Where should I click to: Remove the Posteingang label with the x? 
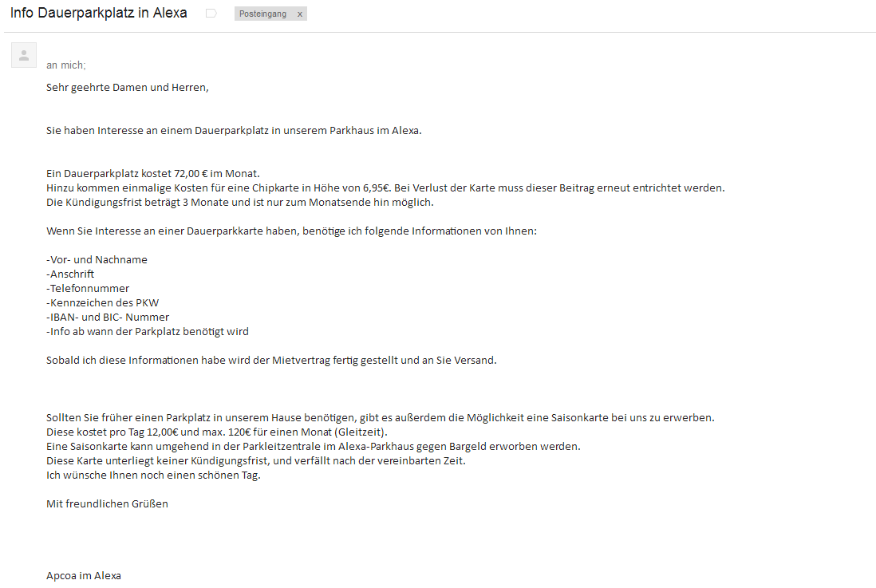300,14
